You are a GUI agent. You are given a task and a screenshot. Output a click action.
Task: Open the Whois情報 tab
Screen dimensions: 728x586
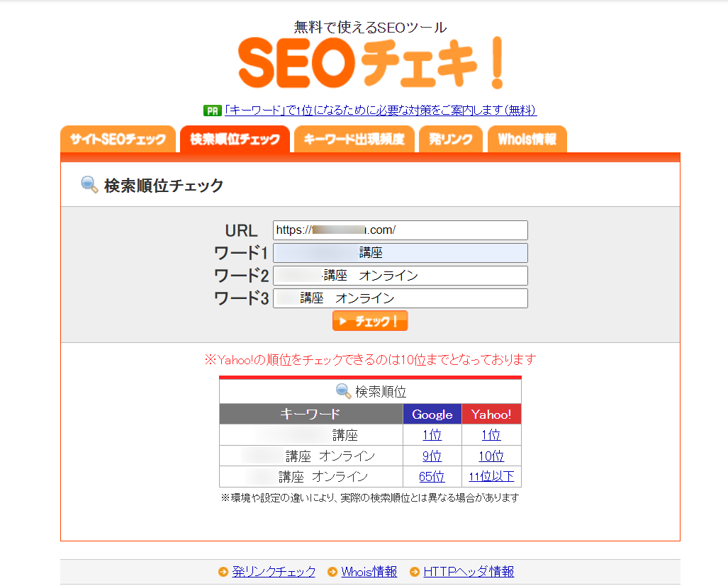tap(527, 139)
